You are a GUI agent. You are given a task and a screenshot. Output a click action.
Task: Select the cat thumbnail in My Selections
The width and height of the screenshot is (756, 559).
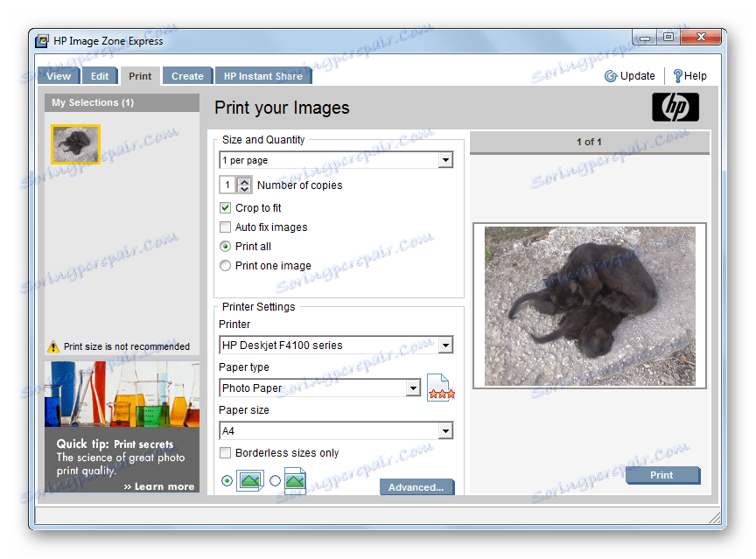pos(76,144)
